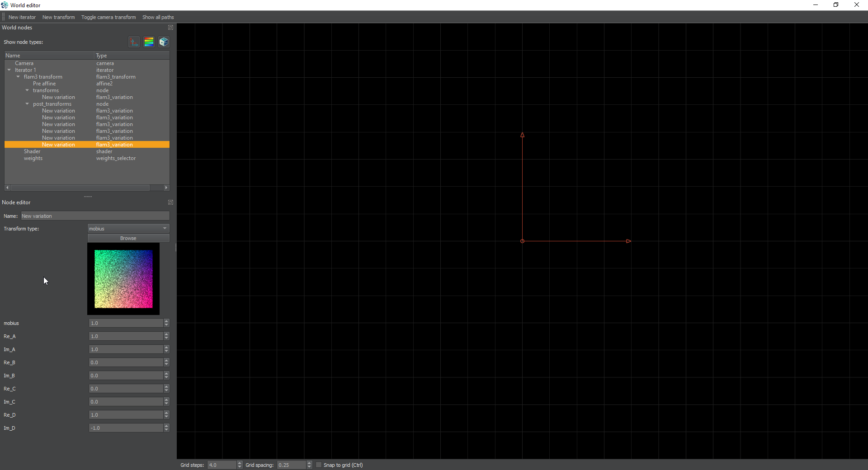Screen dimensions: 868x470
Task: Select the Camera node row
Action: [x=87, y=63]
